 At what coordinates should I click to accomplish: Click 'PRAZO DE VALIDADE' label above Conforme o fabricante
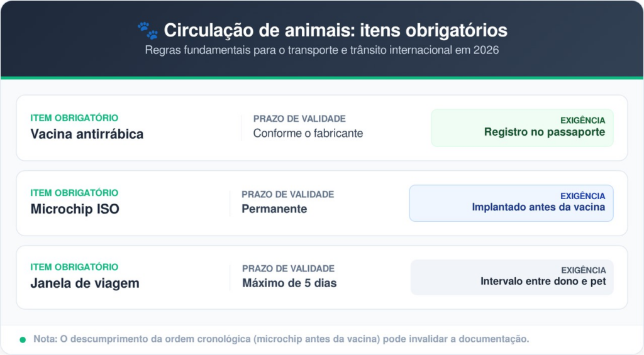tap(299, 119)
